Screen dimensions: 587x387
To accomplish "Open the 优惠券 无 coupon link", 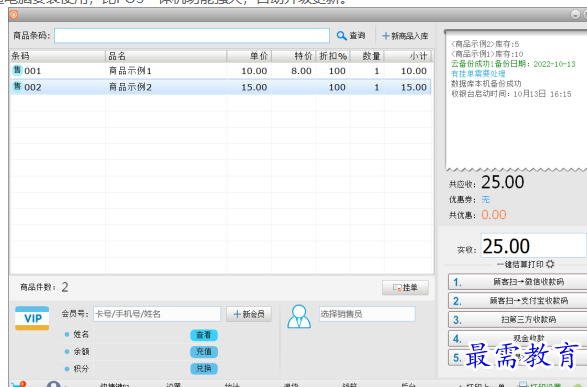I will pos(486,199).
